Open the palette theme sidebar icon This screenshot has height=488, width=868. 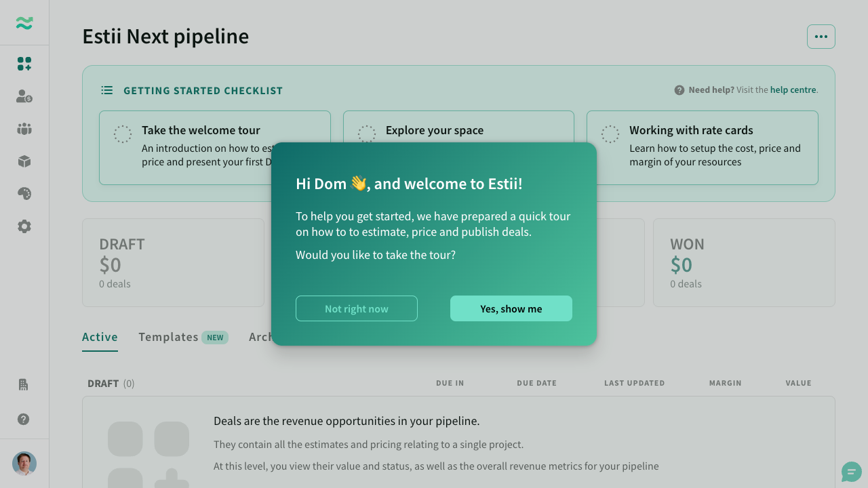[24, 194]
